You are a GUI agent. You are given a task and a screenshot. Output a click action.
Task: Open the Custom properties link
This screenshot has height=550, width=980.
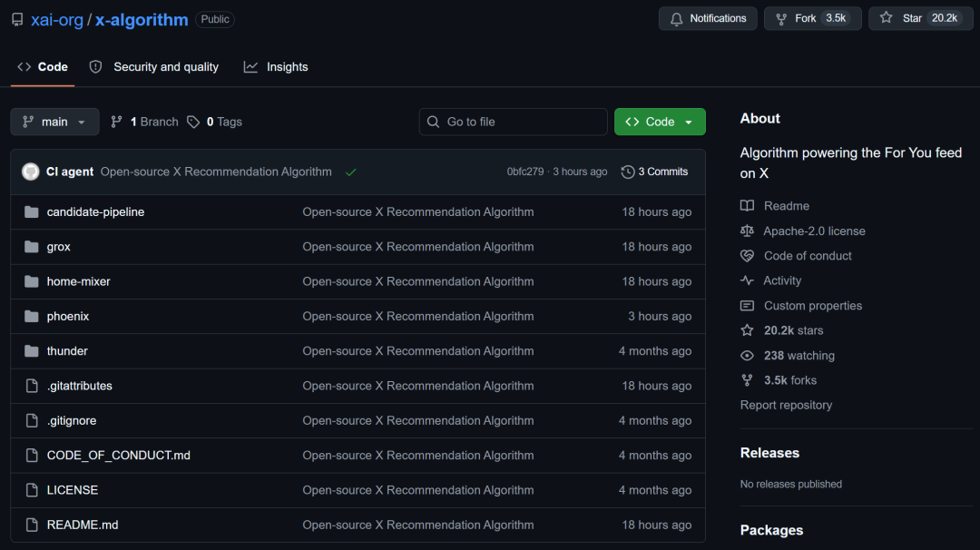point(812,306)
